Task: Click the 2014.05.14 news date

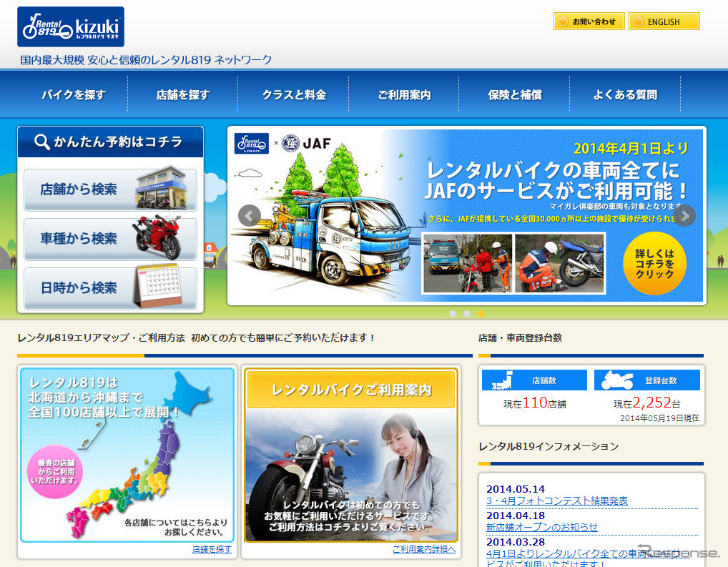Action: (x=516, y=489)
